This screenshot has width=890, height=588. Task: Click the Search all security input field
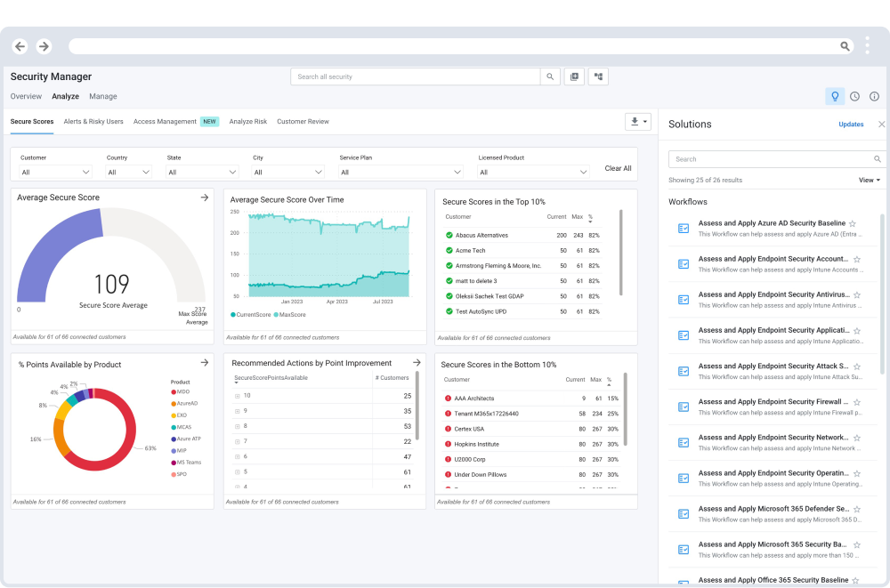point(416,77)
